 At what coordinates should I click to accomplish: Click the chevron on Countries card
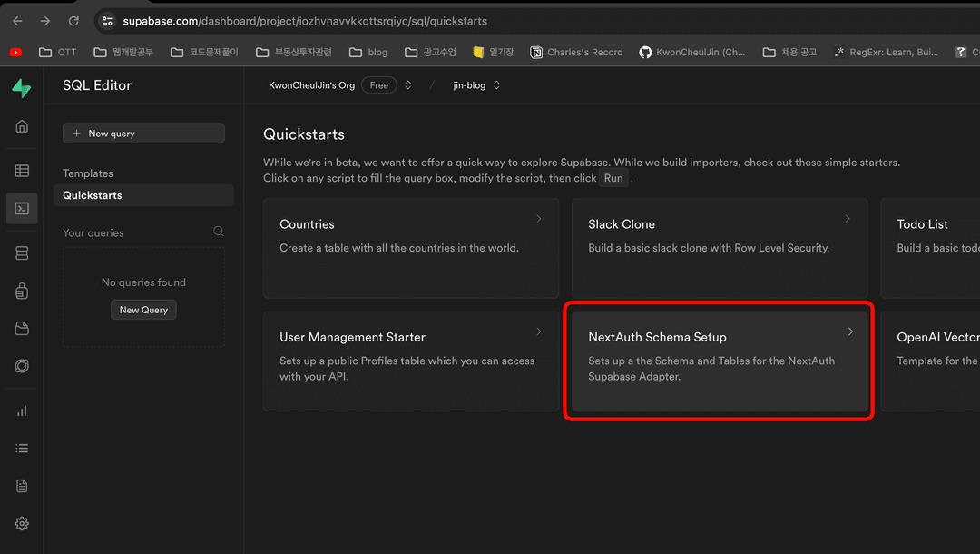(539, 218)
